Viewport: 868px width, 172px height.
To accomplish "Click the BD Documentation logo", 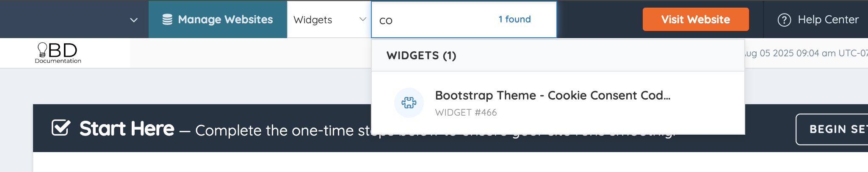I will 58,53.
